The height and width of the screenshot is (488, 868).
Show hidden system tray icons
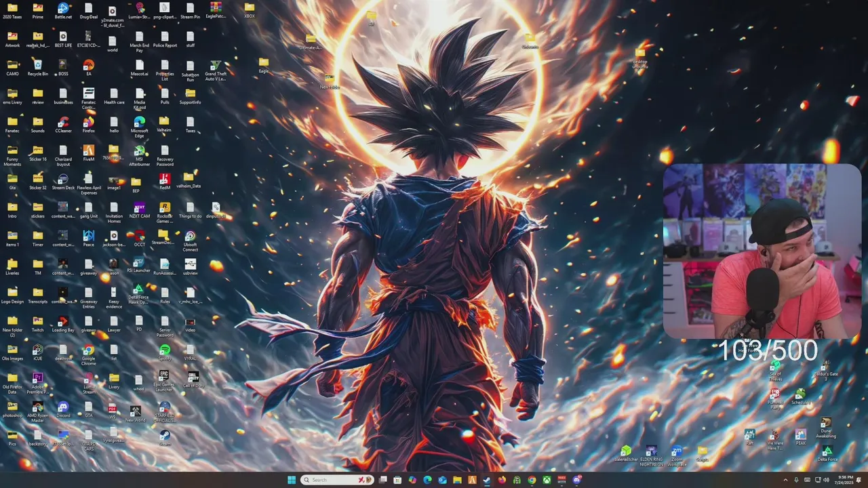pyautogui.click(x=786, y=480)
